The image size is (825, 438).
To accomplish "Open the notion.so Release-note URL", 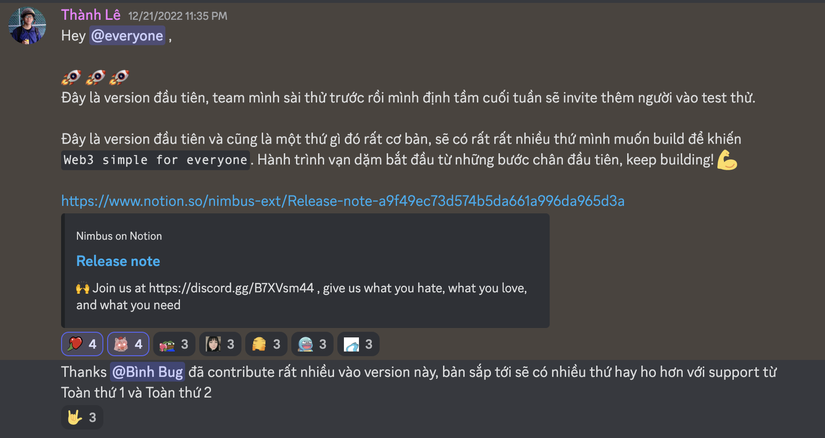I will click(343, 201).
